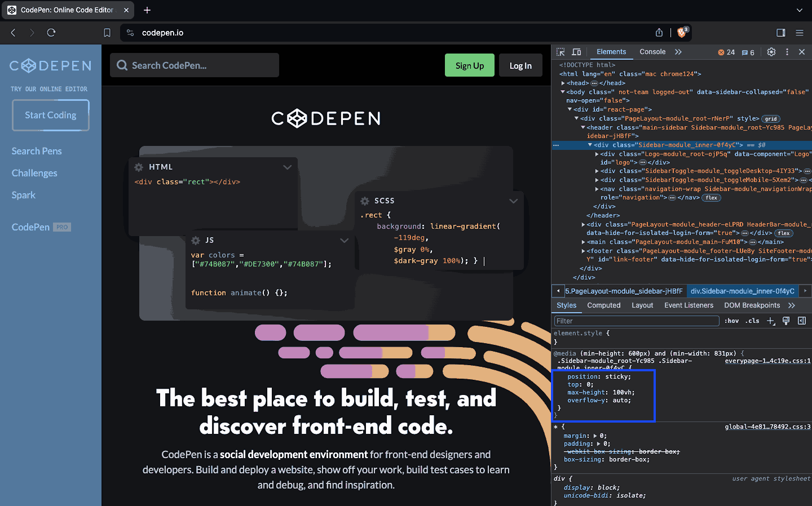Click the Sign Up button
812x506 pixels.
(x=469, y=65)
